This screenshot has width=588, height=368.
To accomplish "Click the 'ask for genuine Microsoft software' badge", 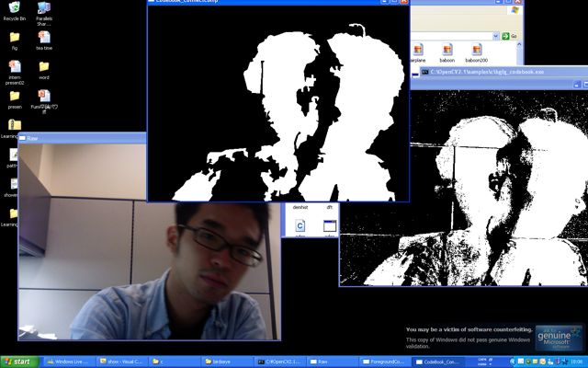I will pos(560,339).
